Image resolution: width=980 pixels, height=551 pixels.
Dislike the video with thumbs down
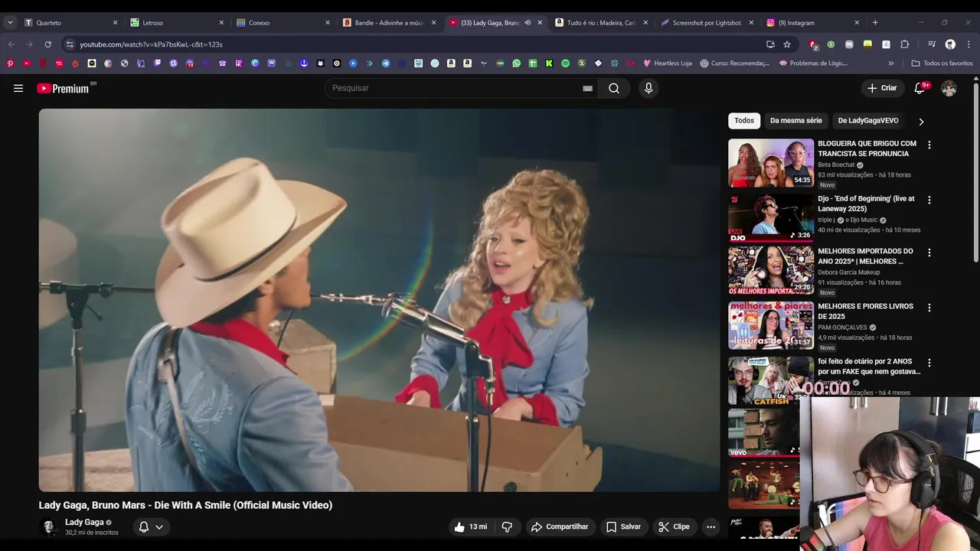[x=507, y=527]
